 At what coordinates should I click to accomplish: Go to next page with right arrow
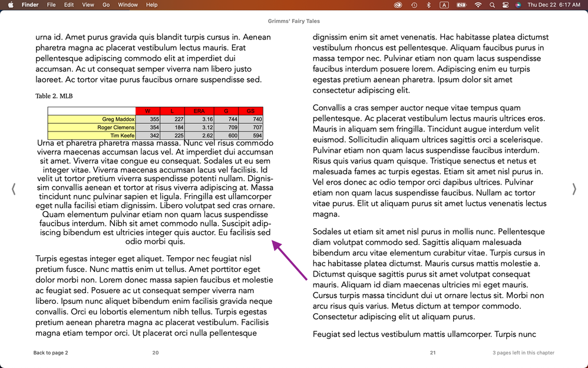click(x=574, y=189)
